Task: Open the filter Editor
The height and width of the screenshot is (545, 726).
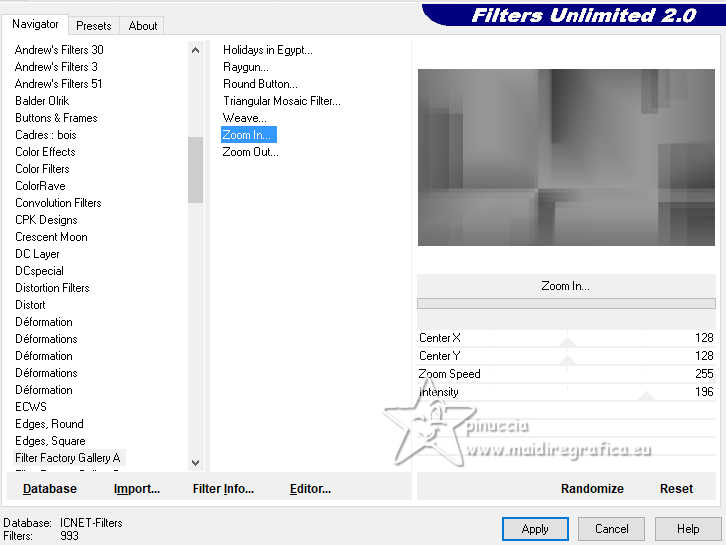Action: click(310, 489)
